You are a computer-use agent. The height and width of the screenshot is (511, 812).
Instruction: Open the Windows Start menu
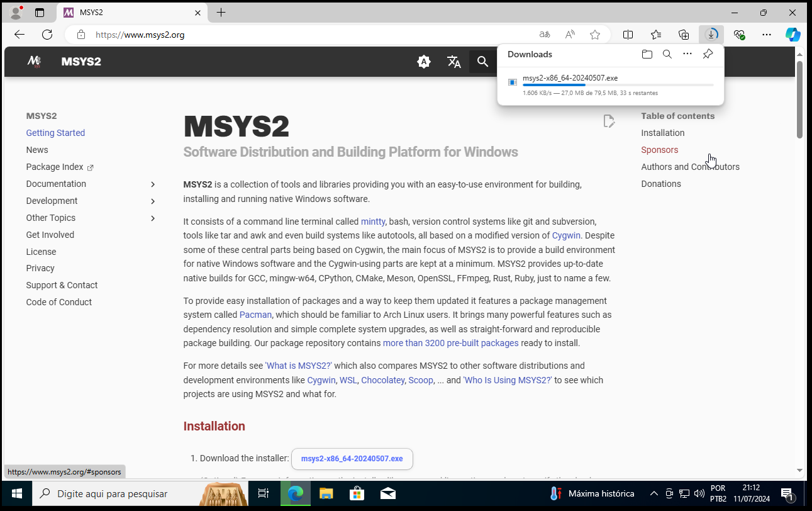point(16,493)
